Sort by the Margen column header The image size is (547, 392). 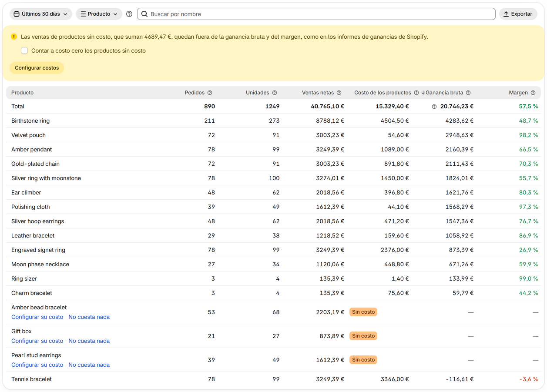[519, 93]
